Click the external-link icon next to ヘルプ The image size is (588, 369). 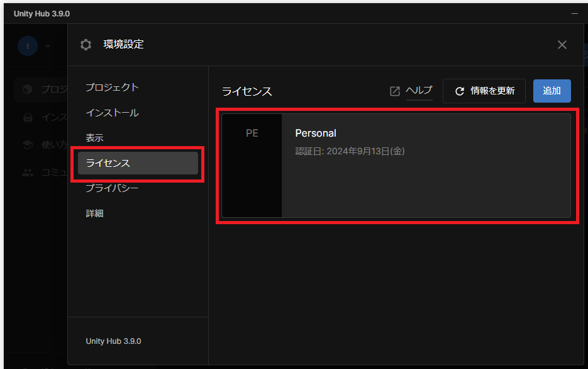click(395, 91)
